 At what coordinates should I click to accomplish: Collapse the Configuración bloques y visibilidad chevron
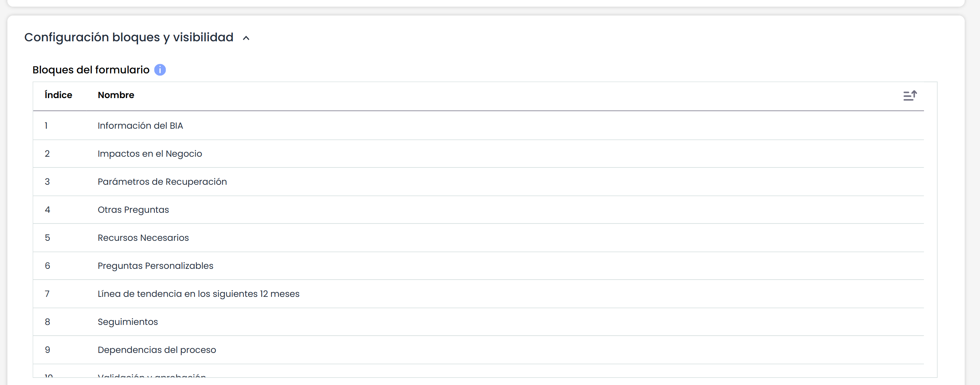click(246, 38)
